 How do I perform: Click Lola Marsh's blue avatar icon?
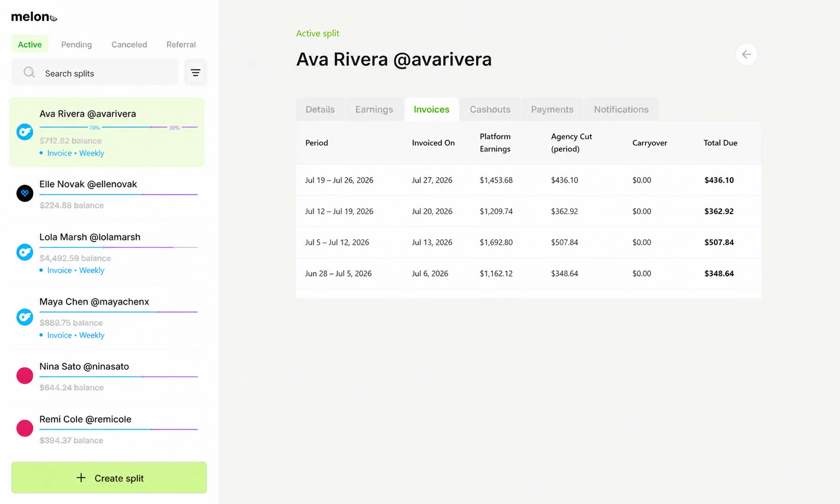(25, 253)
